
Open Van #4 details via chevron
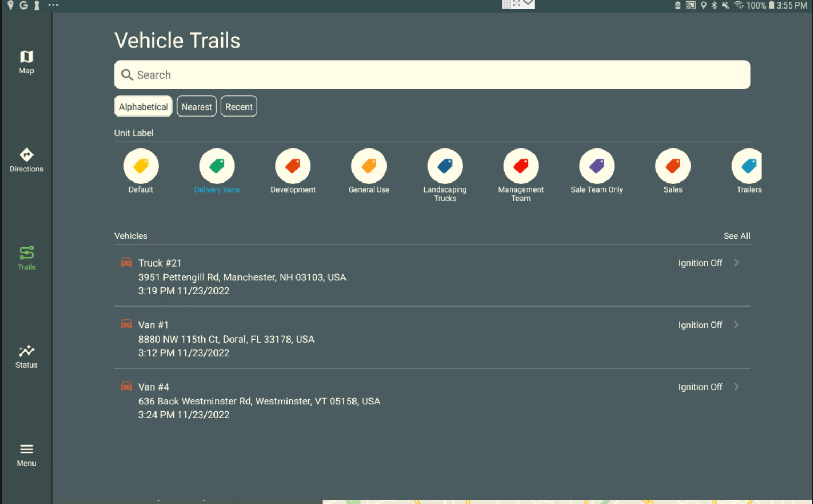[x=737, y=386]
